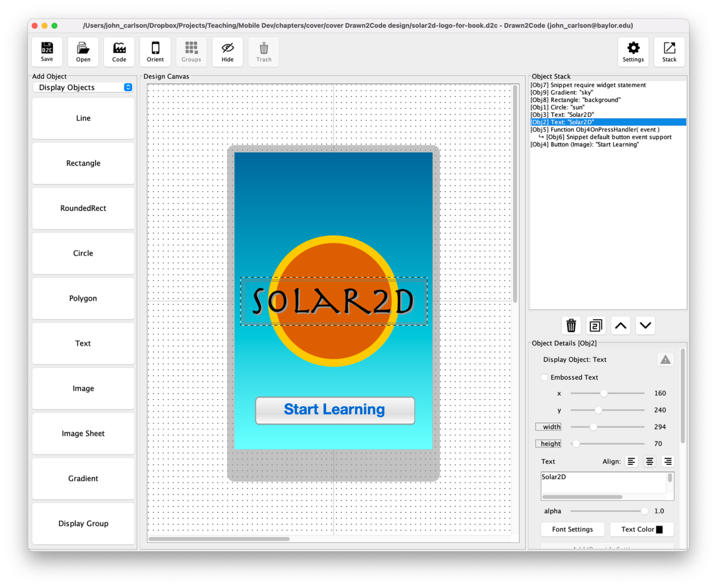The image size is (717, 588).
Task: Open Font Settings
Action: coord(572,529)
